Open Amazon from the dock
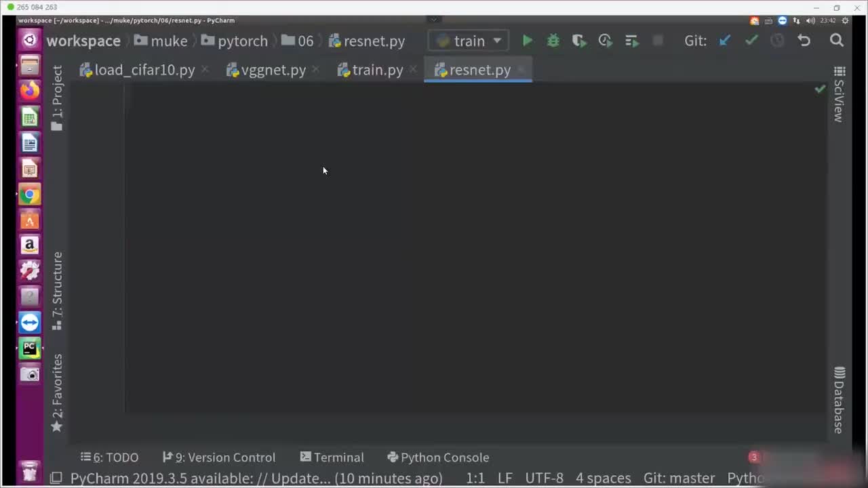 pos(30,245)
